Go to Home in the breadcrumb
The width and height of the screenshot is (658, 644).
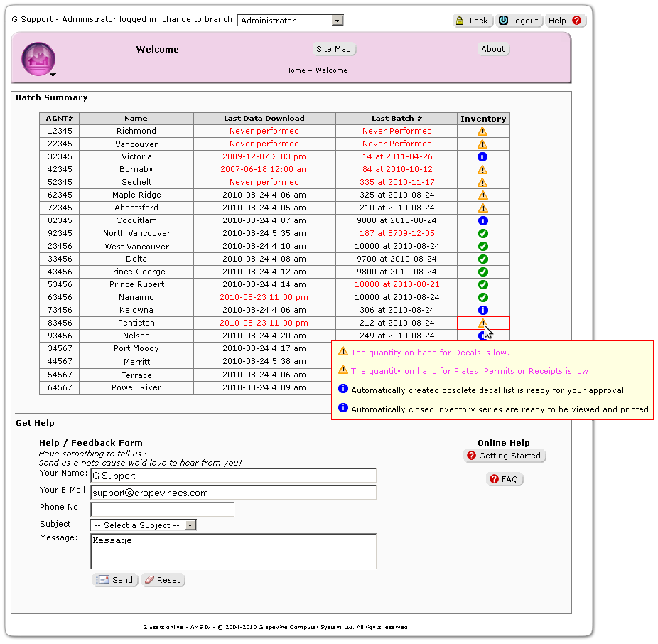295,70
